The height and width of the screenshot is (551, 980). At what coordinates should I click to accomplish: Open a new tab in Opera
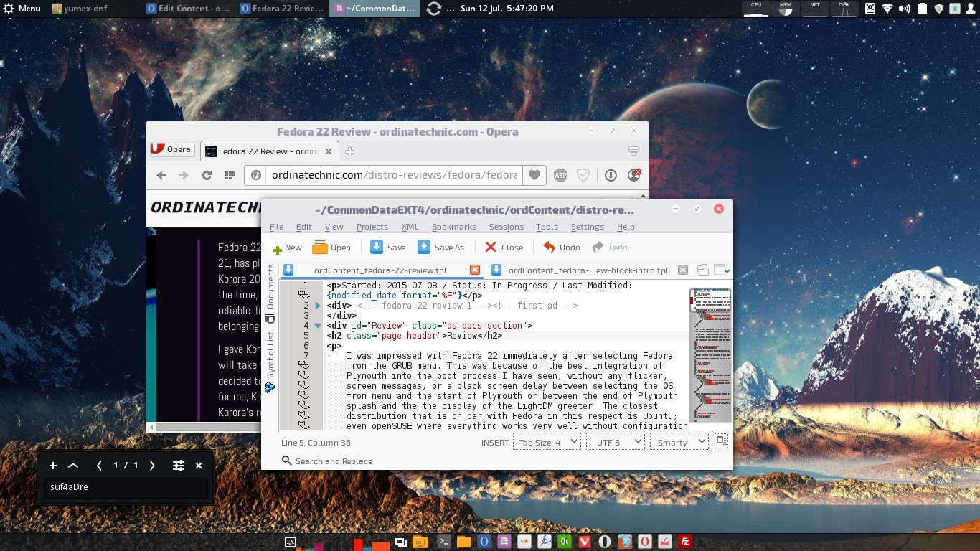click(x=349, y=151)
